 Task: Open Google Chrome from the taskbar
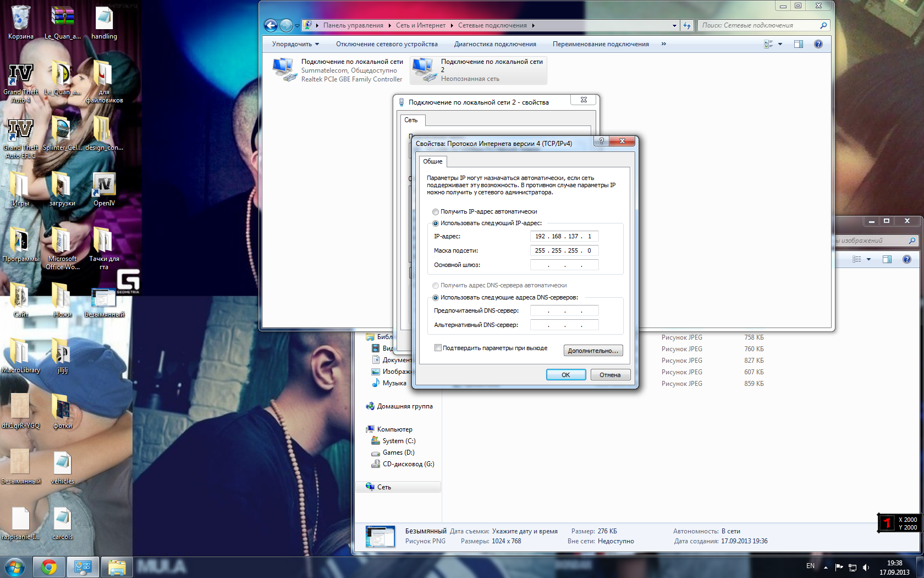click(x=49, y=566)
